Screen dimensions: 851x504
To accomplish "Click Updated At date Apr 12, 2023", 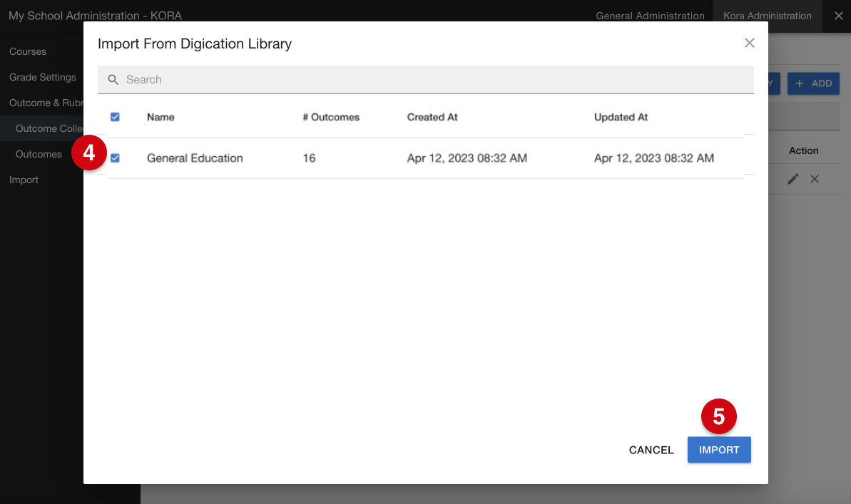I will [654, 158].
